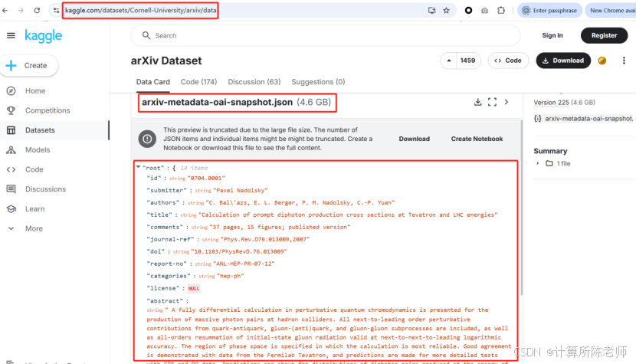This screenshot has width=636, height=364.
Task: Click the preview pane vertical scrollbar
Action: pos(521,207)
